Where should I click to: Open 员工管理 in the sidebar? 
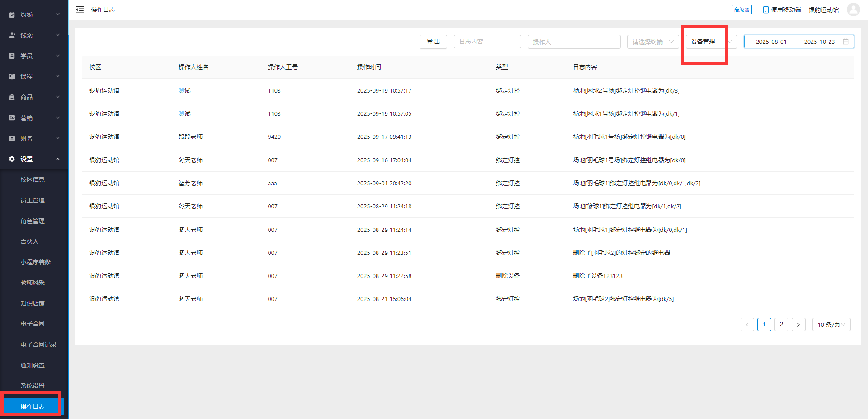[x=33, y=200]
